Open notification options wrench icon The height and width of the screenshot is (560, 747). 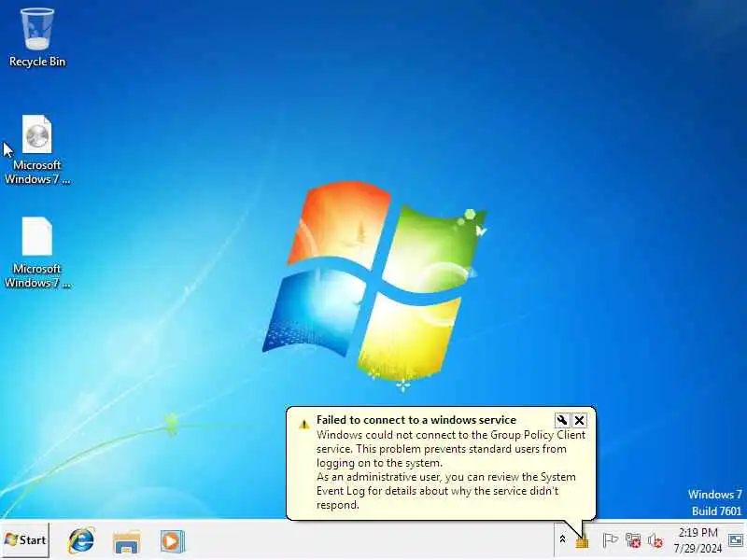(x=562, y=420)
